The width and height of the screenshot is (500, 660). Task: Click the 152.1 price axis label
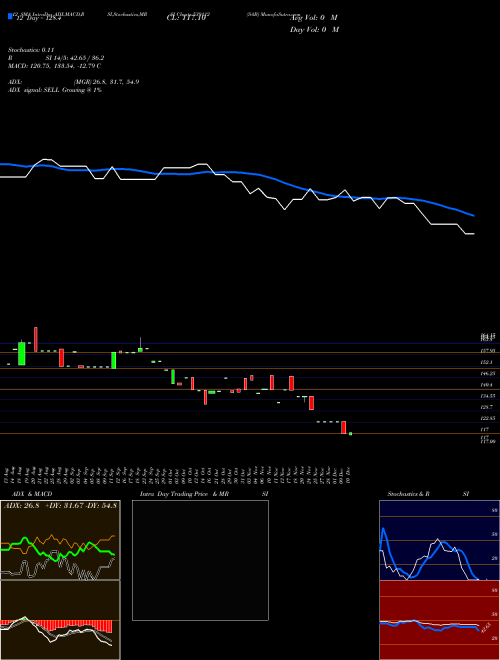pyautogui.click(x=488, y=362)
